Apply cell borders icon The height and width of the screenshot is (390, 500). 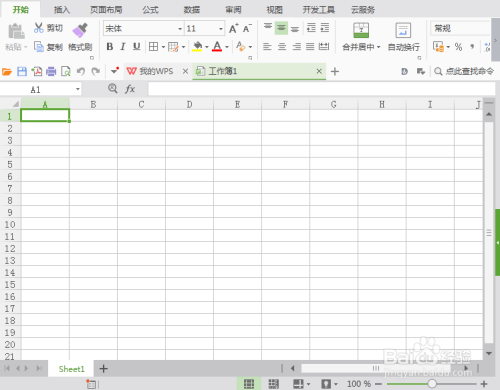point(153,47)
